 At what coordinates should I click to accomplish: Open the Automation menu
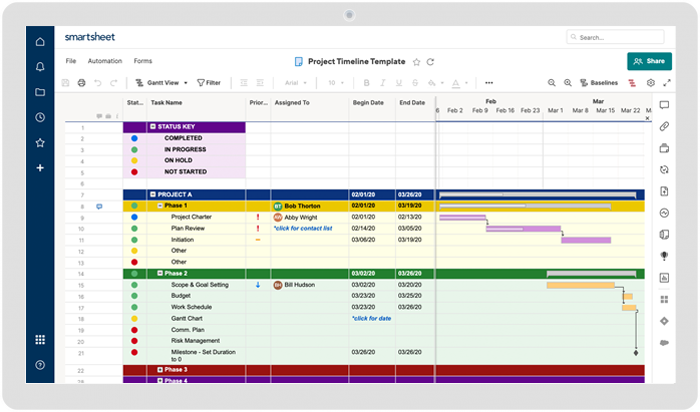point(105,61)
